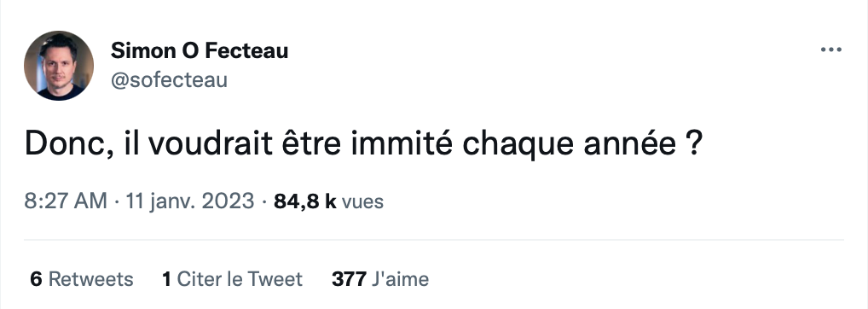
Task: Select the 11 janv. 2023 date
Action: 190,201
